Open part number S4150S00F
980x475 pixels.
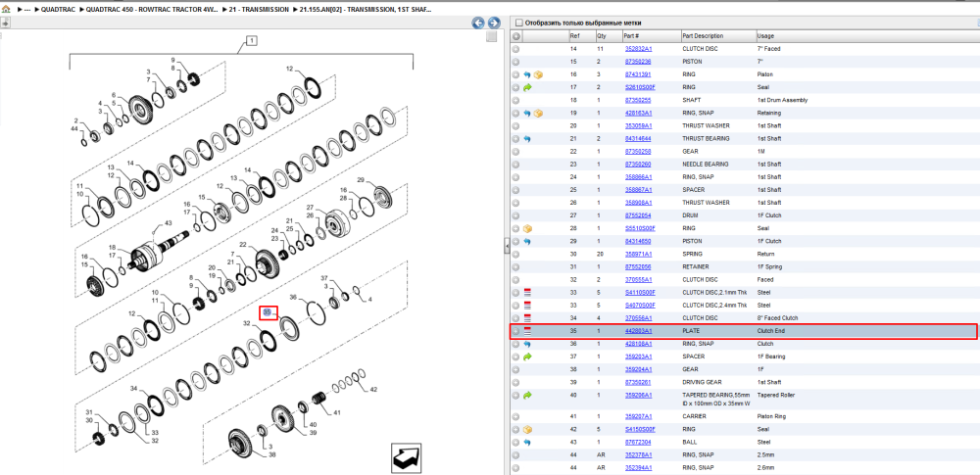[640, 429]
